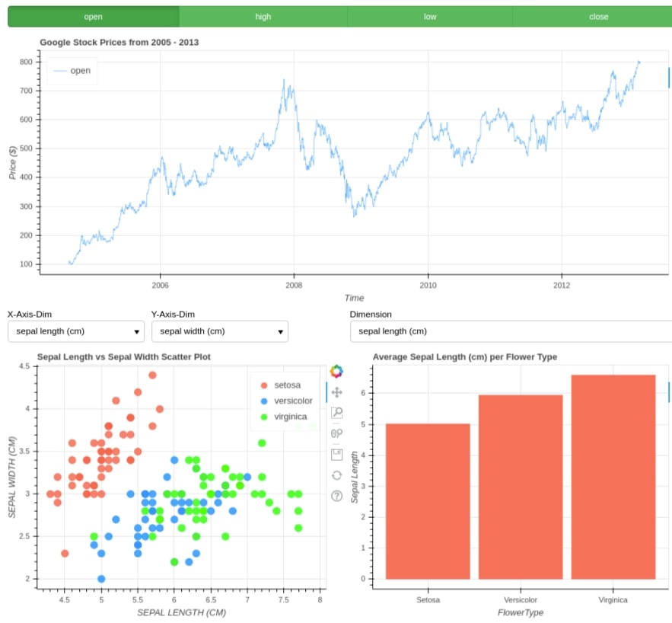Open the Help icon in the plot toolbar

click(337, 496)
